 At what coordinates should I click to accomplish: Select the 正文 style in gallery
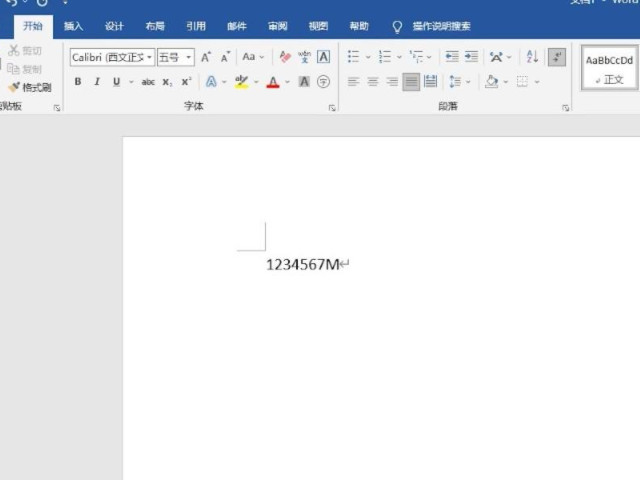coord(609,68)
